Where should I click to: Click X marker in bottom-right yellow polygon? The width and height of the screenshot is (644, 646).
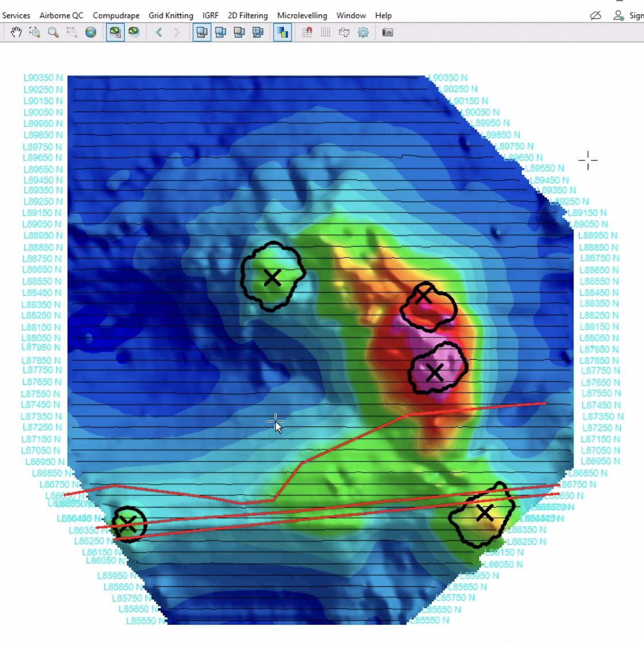click(485, 513)
